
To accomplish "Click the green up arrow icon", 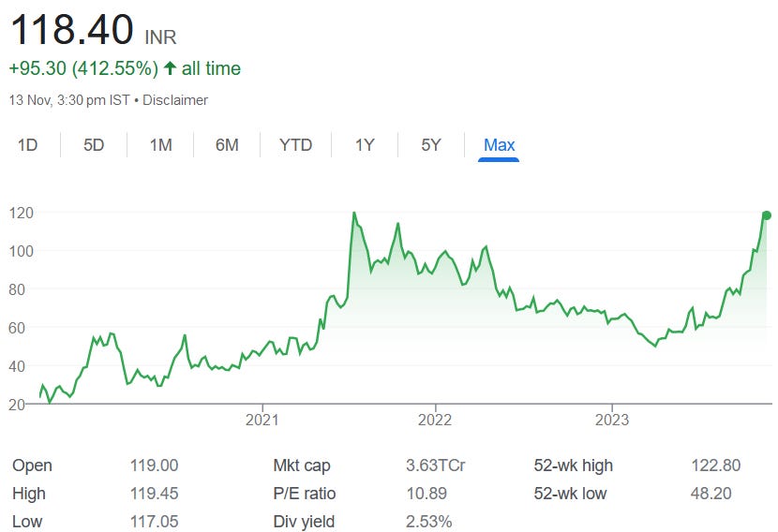I will [170, 68].
